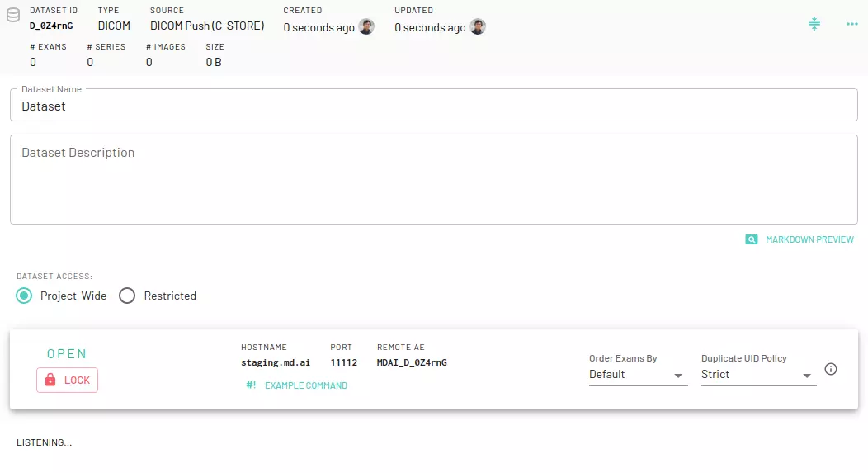The image size is (868, 473).
Task: Click the collapse panel icon at top right
Action: (x=814, y=24)
